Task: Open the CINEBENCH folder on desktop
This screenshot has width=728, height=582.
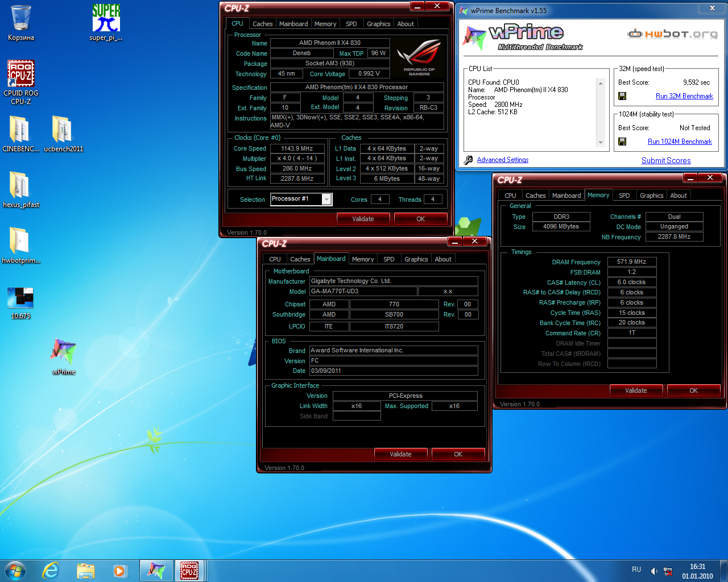Action: pos(21,134)
